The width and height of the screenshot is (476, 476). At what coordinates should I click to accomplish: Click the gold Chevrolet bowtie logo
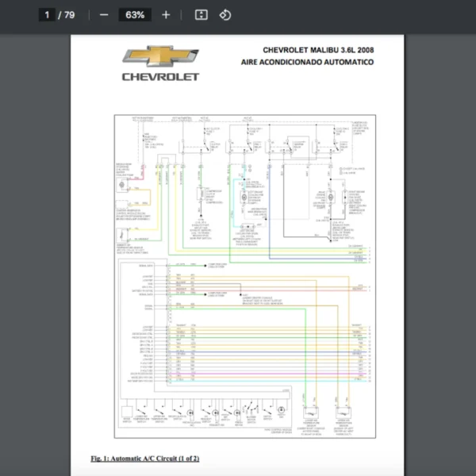pos(159,57)
